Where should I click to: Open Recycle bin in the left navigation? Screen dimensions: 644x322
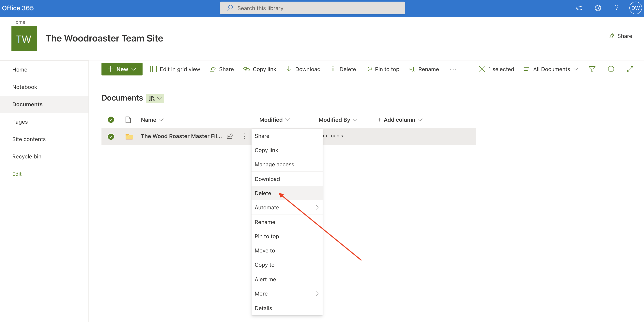[x=27, y=156]
